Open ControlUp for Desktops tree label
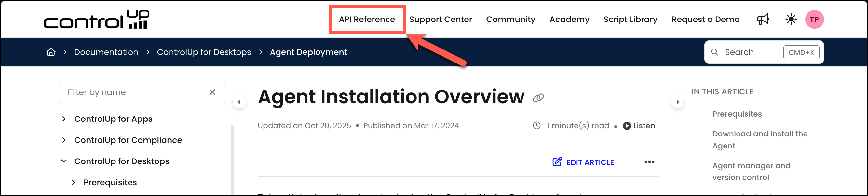The width and height of the screenshot is (868, 196). click(122, 161)
